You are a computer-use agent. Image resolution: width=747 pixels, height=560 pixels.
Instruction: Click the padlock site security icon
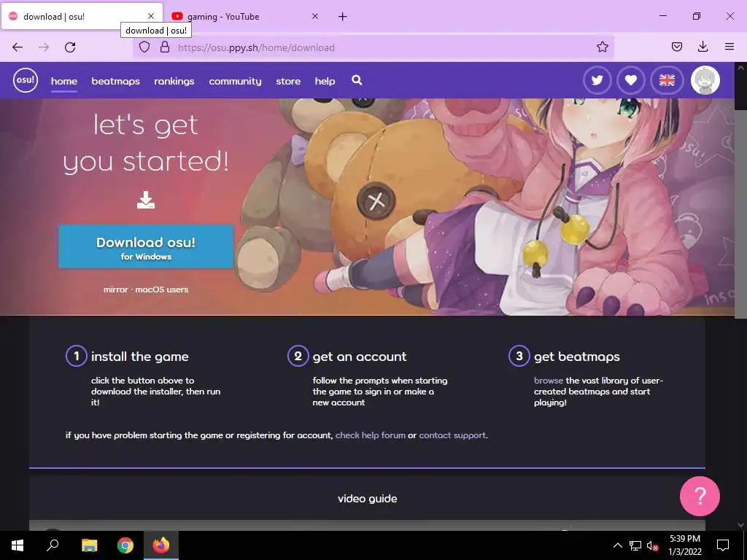click(165, 47)
